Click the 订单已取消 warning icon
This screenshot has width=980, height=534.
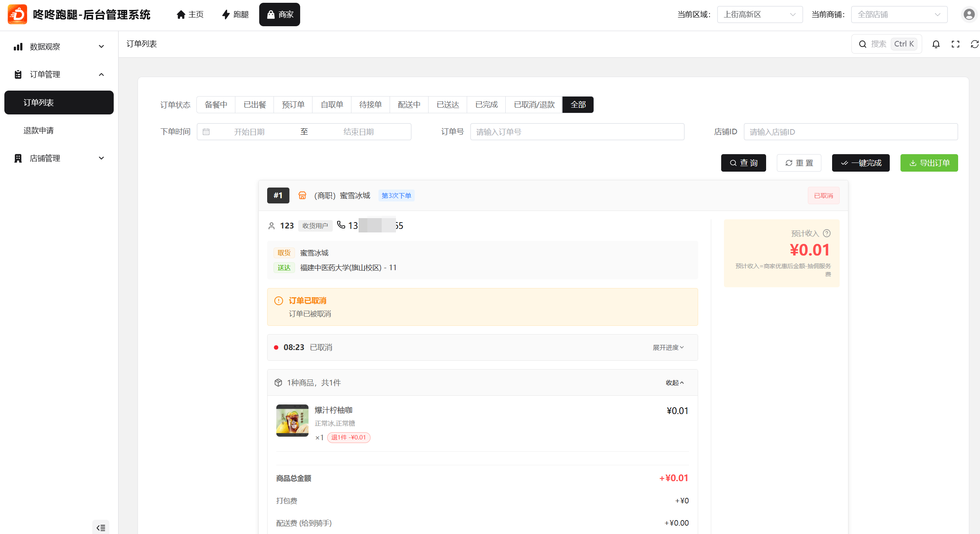point(279,301)
